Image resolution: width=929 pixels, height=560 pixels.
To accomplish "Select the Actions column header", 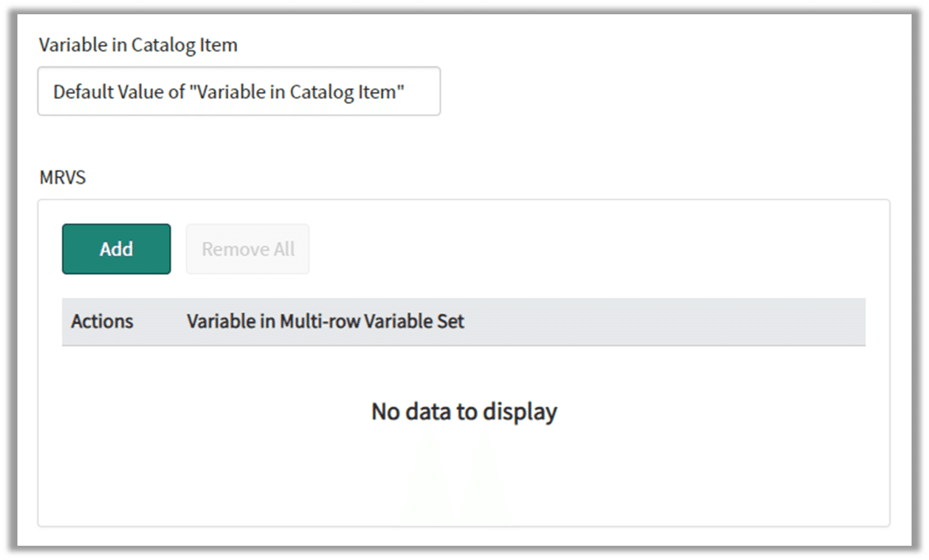I will click(102, 322).
